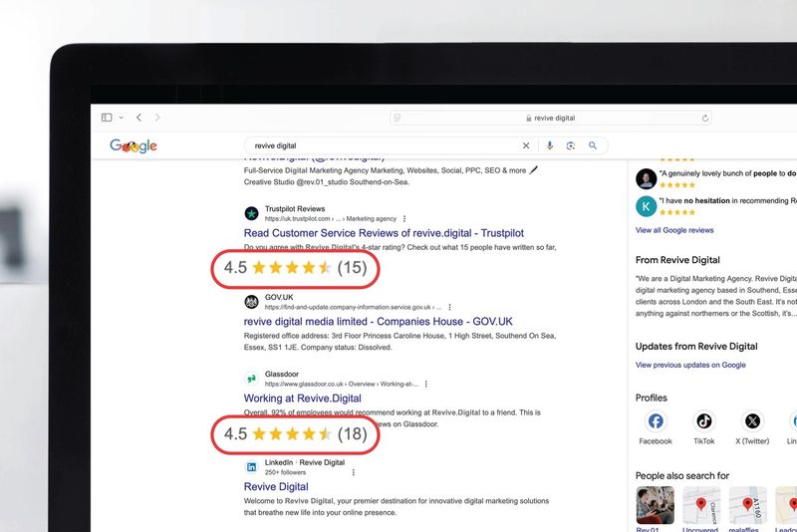Toggle the Safari sidebar icon
The image size is (797, 532).
click(x=107, y=118)
